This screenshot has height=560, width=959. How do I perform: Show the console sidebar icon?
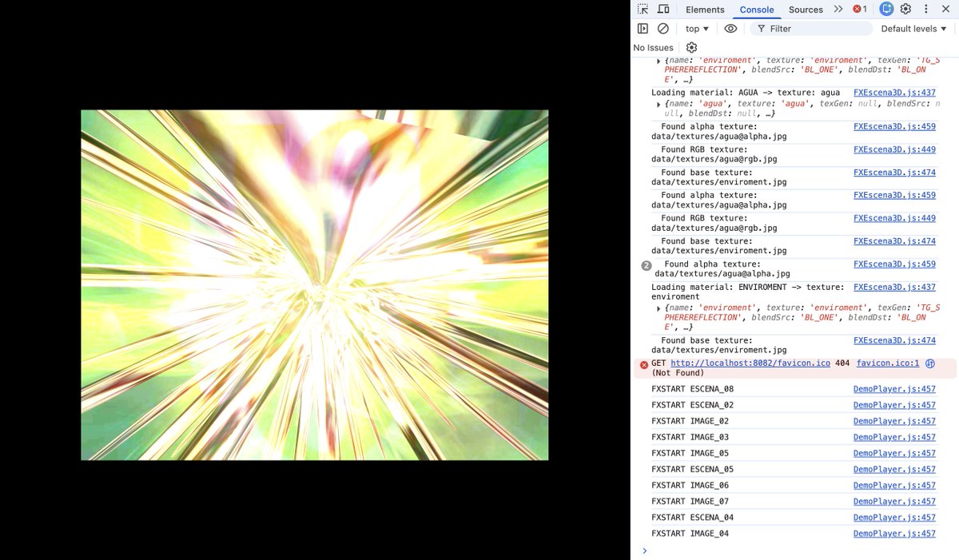click(643, 29)
